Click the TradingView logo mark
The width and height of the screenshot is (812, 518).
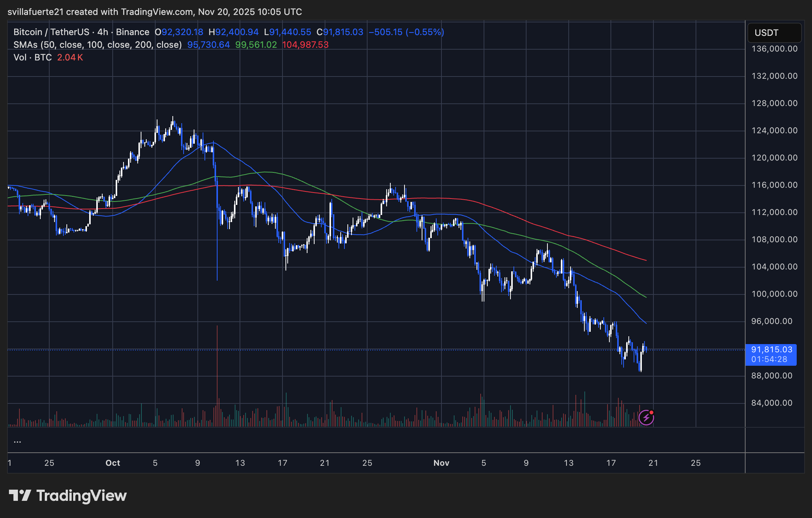(x=20, y=496)
